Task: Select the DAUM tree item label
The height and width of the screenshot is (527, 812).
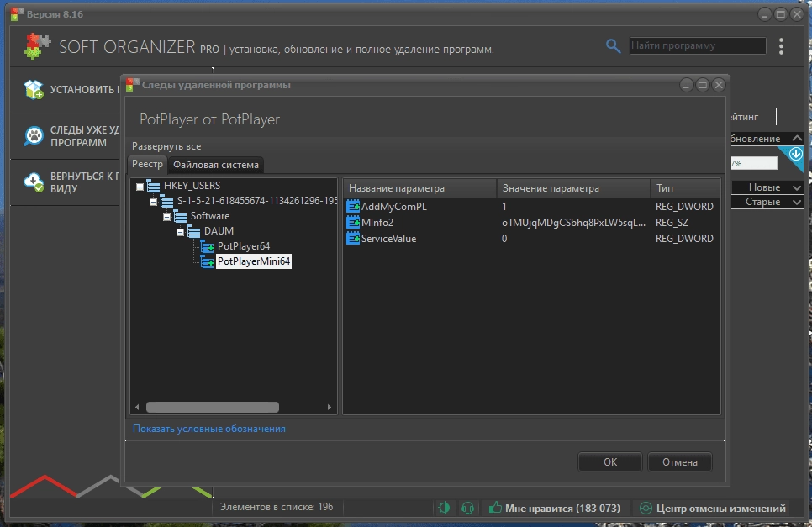Action: (x=219, y=231)
